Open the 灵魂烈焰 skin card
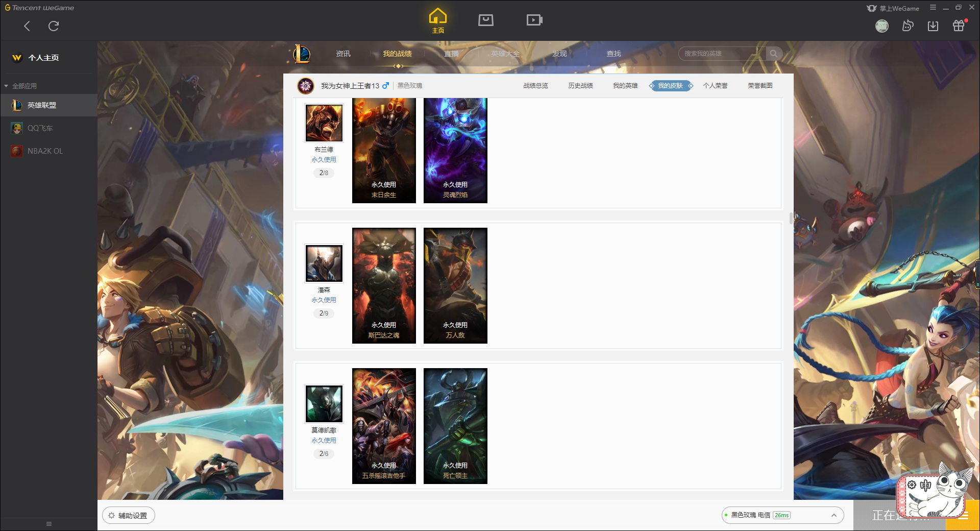Image resolution: width=980 pixels, height=531 pixels. pos(455,151)
